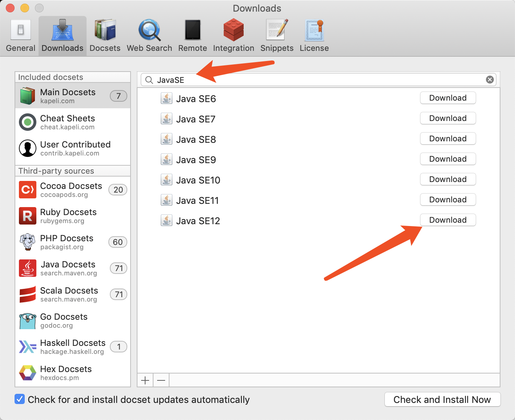This screenshot has width=515, height=420.
Task: Download the Java SE9 docset
Action: point(448,159)
